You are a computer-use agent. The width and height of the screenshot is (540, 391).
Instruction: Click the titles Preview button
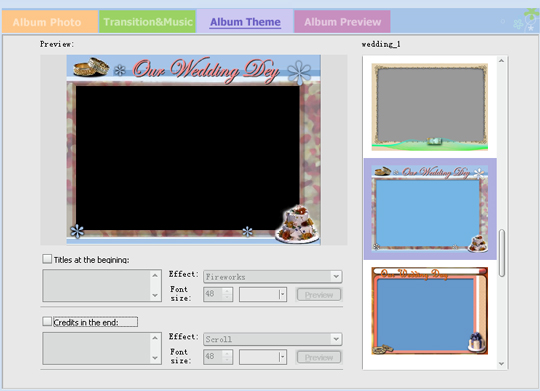point(319,295)
